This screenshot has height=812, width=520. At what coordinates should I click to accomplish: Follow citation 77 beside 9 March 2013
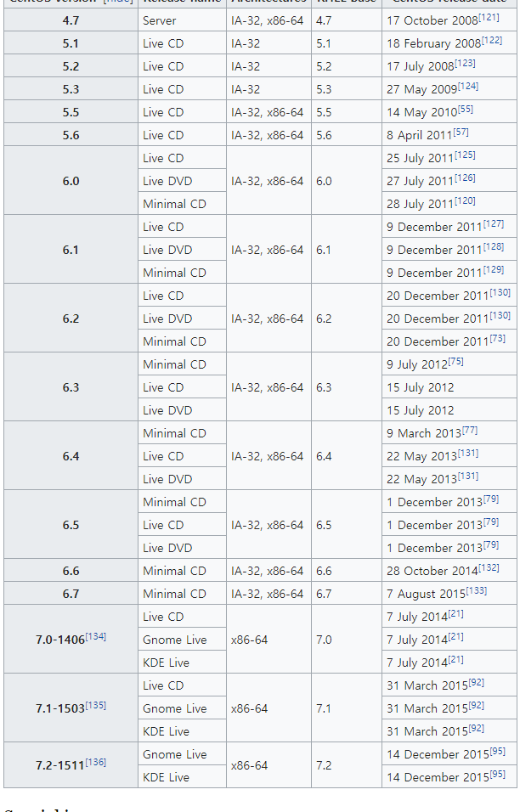(x=470, y=430)
